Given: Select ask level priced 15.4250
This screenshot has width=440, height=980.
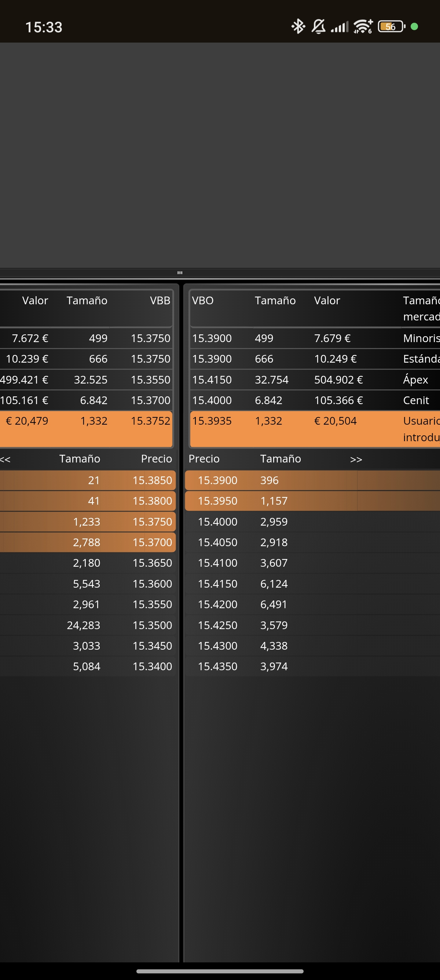Looking at the screenshot, I should (312, 625).
